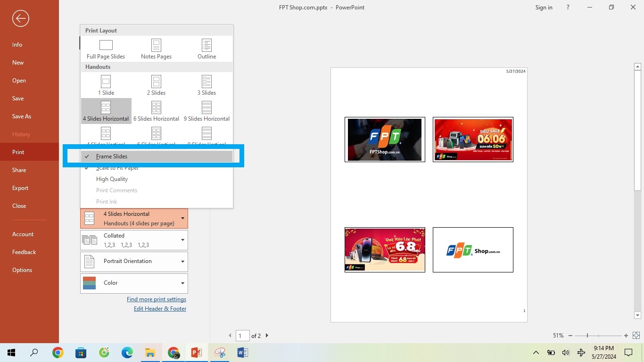Viewport: 644px width, 362px height.
Task: Enable High Quality printing
Action: point(157,179)
